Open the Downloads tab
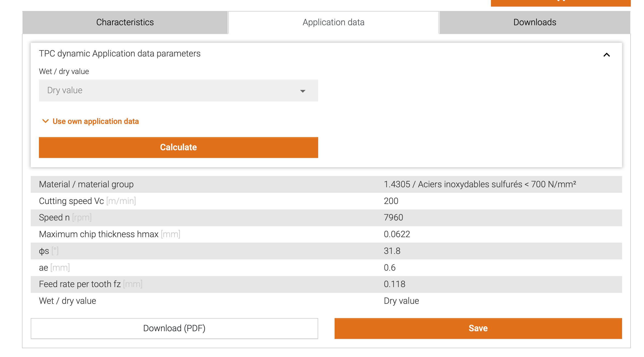Screen dimensions: 644x357 click(535, 22)
